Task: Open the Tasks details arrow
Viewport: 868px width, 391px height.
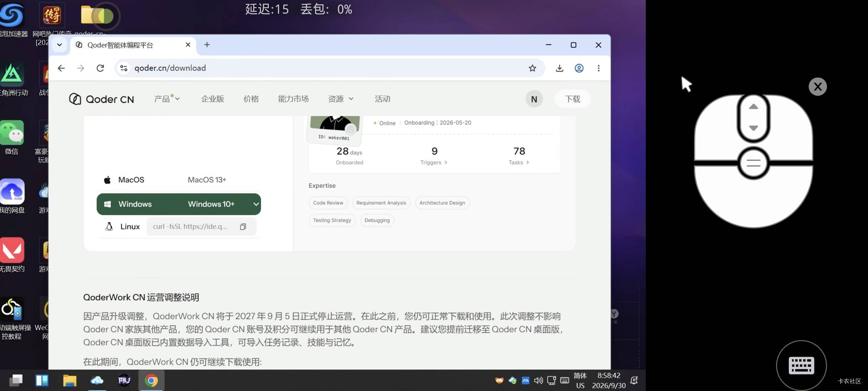Action: (528, 163)
